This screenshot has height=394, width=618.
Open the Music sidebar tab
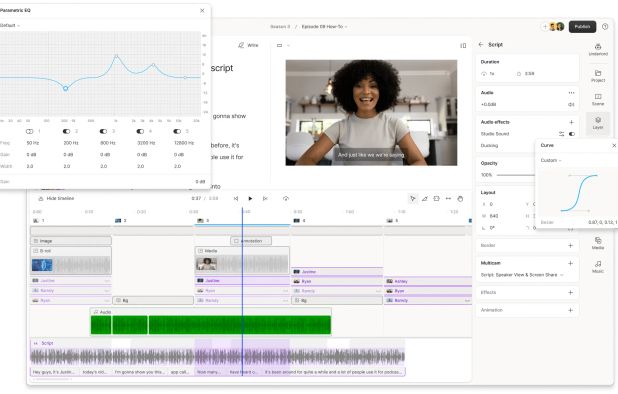[598, 267]
